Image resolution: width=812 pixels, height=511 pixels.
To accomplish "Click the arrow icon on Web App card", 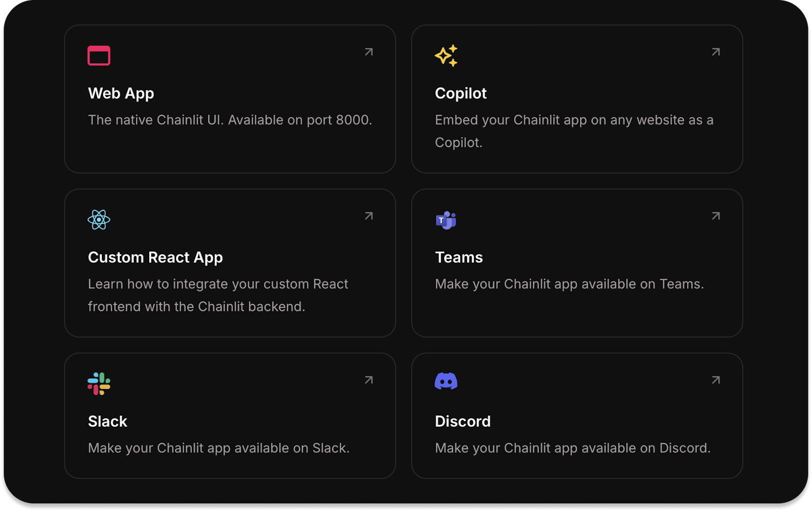I will coord(369,52).
